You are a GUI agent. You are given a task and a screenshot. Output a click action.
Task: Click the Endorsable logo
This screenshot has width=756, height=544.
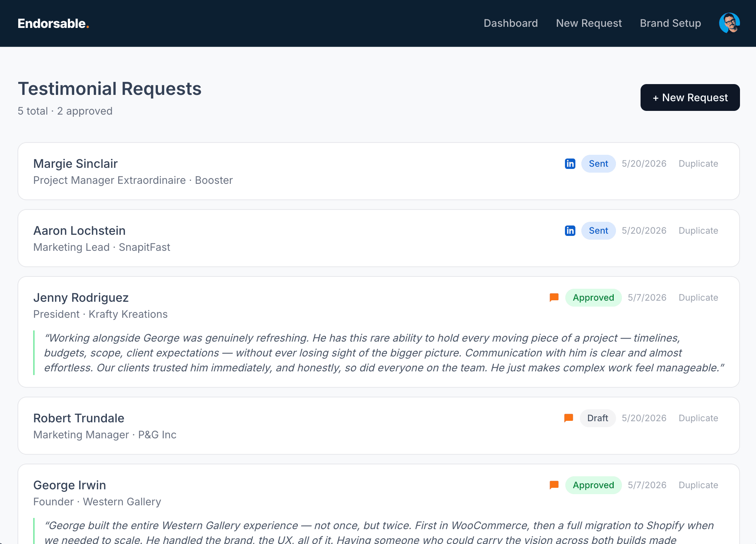click(53, 23)
